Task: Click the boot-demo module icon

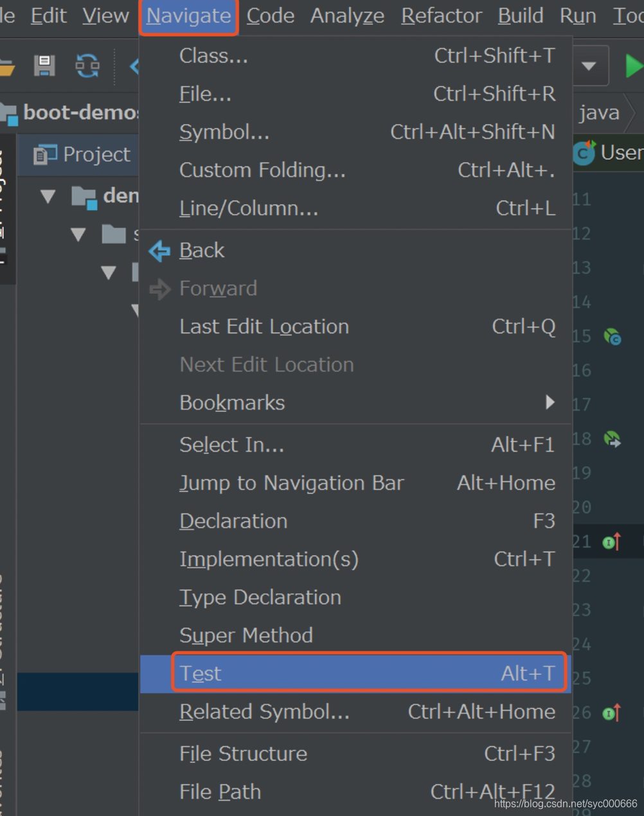Action: pos(9,114)
